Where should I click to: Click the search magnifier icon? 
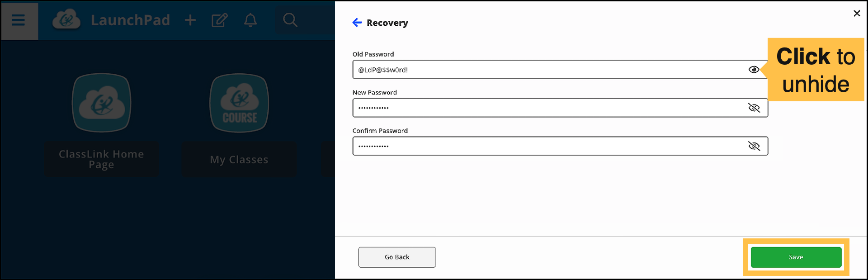point(290,20)
